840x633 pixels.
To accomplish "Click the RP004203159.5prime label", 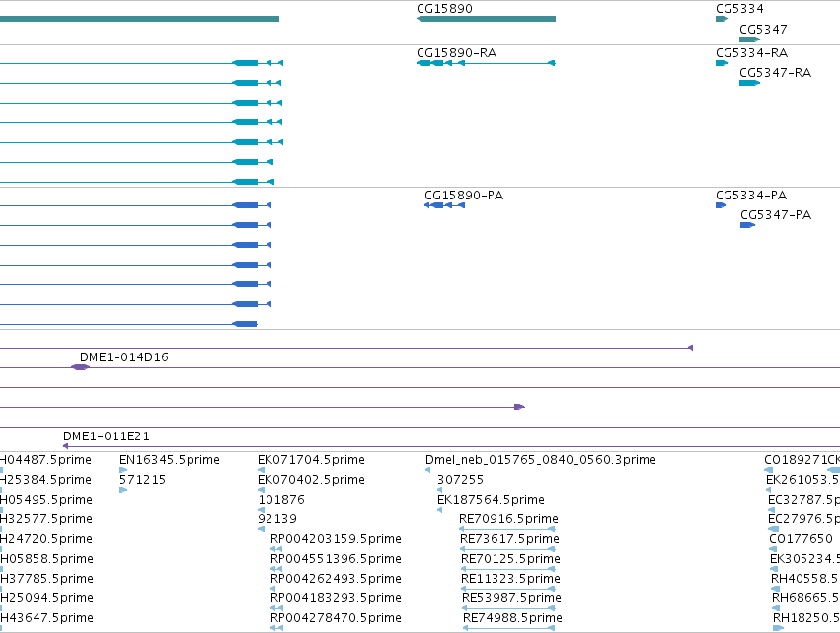I will pyautogui.click(x=336, y=539).
